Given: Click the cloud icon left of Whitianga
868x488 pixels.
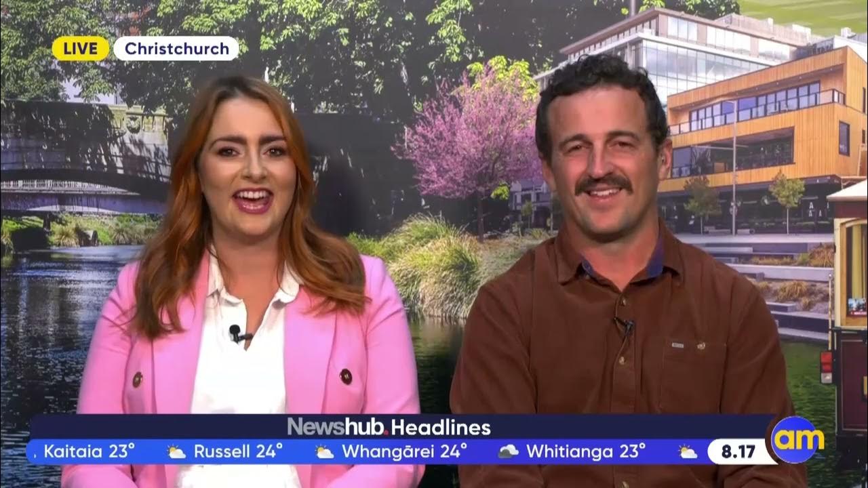Looking at the screenshot, I should (x=509, y=452).
